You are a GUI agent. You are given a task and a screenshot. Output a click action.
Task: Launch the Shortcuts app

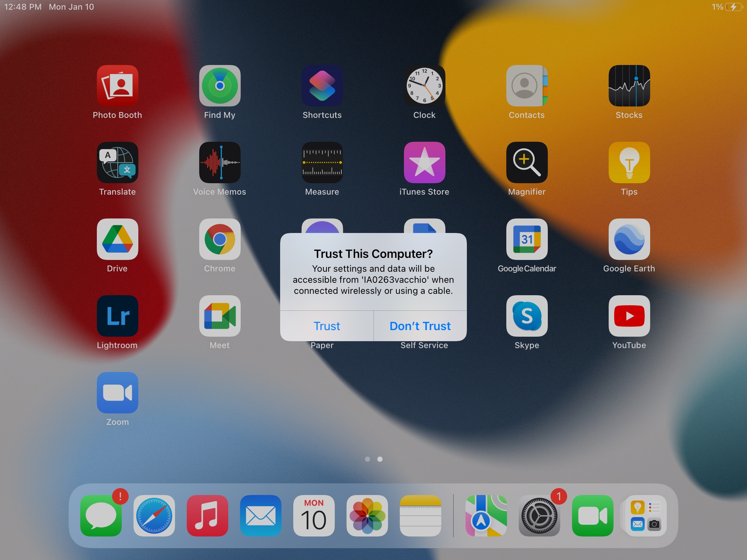pos(322,86)
